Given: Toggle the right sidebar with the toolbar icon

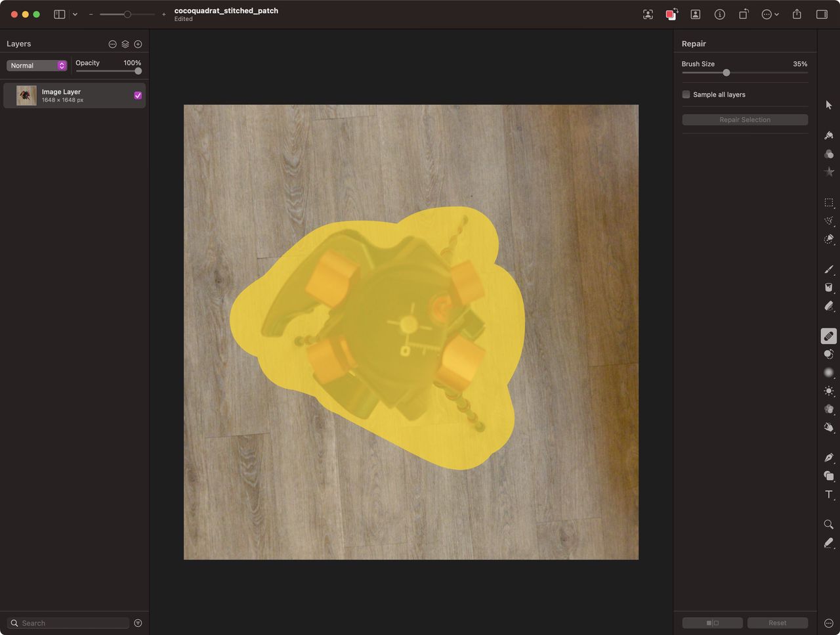Looking at the screenshot, I should (x=821, y=14).
